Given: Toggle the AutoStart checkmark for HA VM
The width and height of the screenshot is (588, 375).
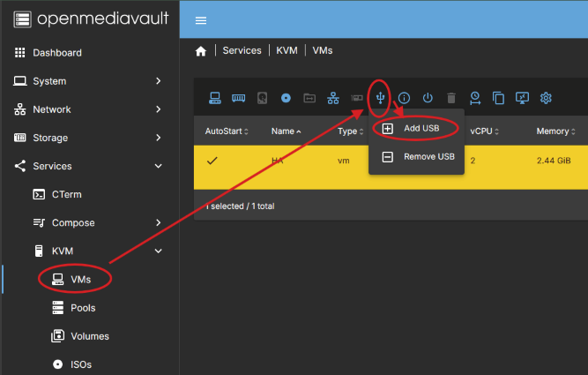Looking at the screenshot, I should click(212, 161).
